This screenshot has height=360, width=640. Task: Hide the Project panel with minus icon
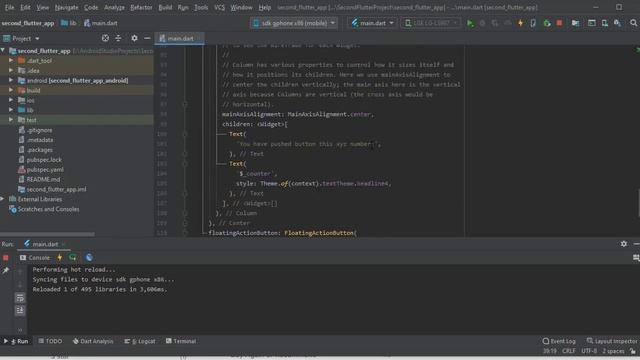(147, 38)
